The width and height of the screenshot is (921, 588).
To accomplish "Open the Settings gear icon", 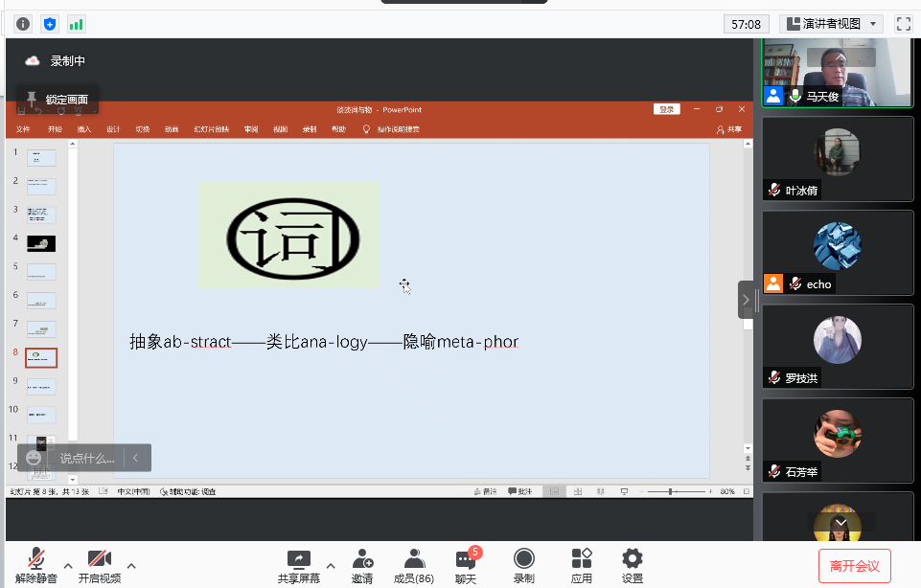I will (x=632, y=559).
